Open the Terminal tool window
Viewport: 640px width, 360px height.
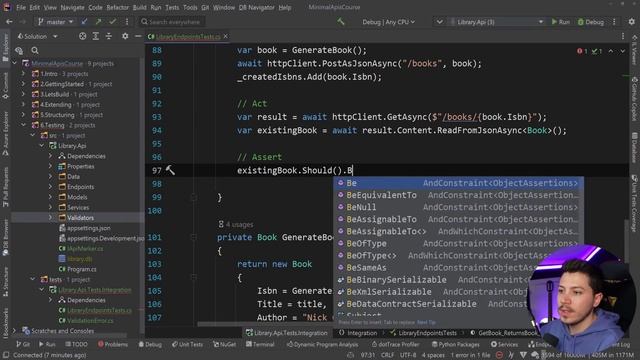point(260,344)
